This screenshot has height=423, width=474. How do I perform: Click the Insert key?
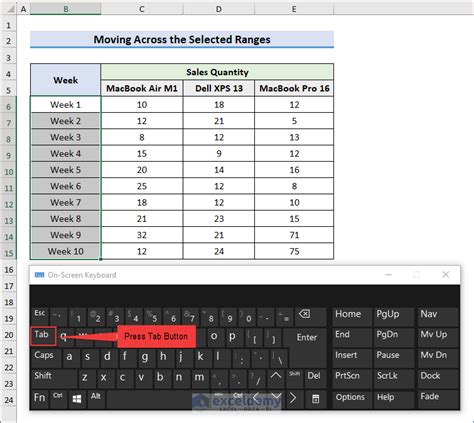pyautogui.click(x=352, y=357)
